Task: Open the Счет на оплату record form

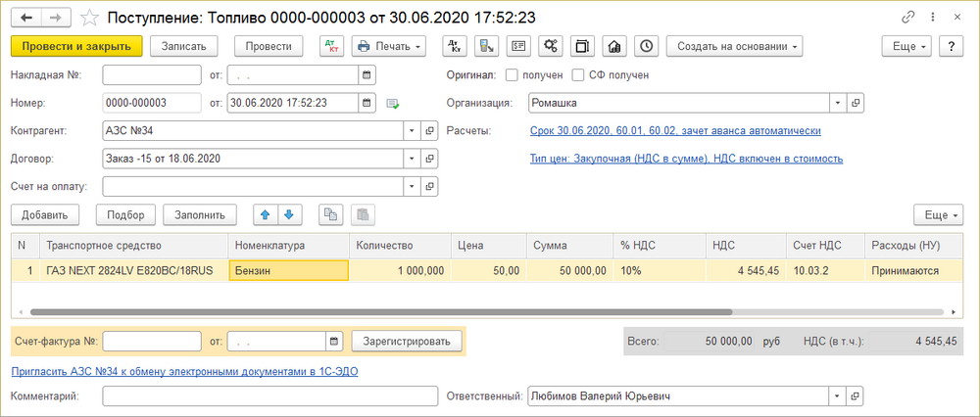Action: [x=429, y=186]
